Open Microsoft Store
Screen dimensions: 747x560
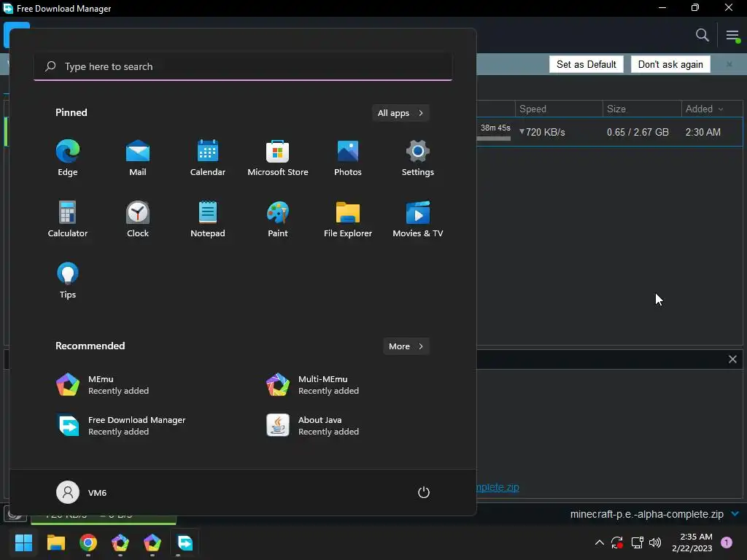(x=278, y=158)
